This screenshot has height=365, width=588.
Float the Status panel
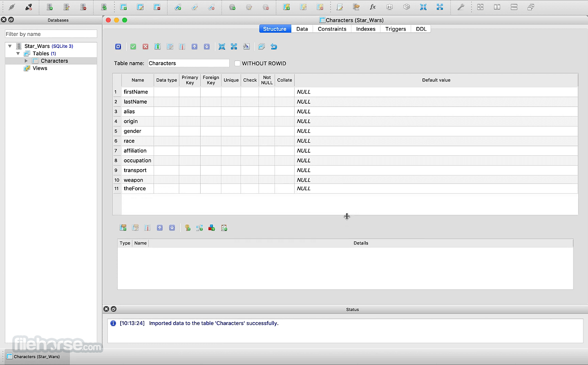(x=114, y=309)
